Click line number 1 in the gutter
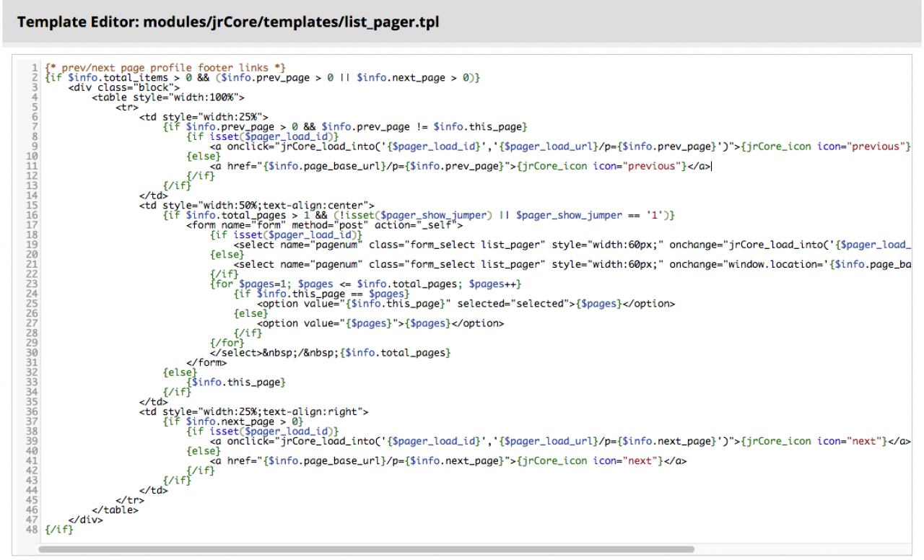Image resolution: width=924 pixels, height=560 pixels. click(35, 67)
